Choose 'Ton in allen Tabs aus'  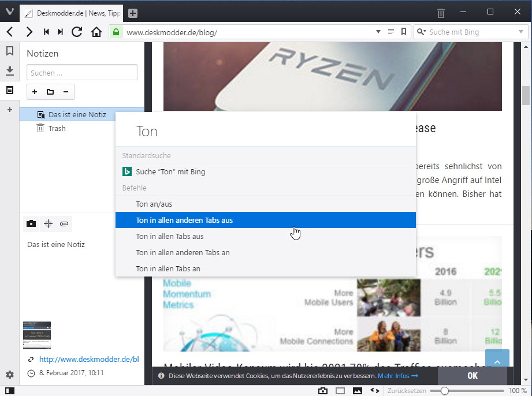tap(266, 236)
